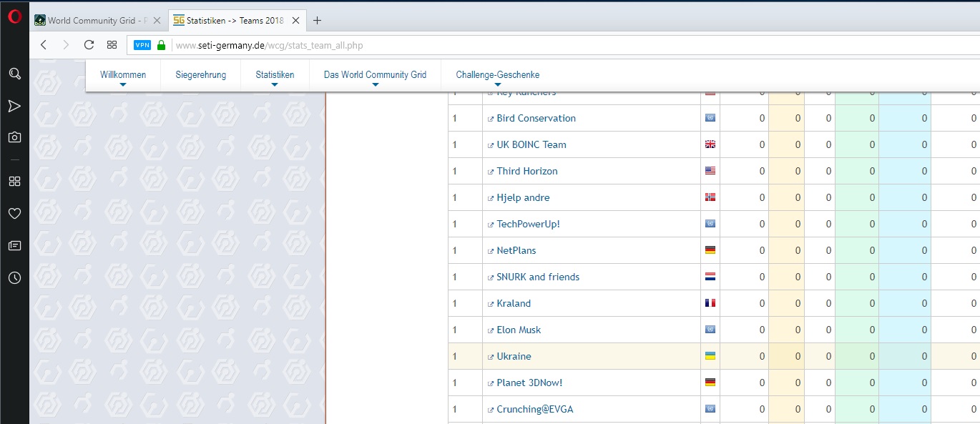Open the send/flow arrow sidebar icon
The image size is (980, 424).
[x=14, y=107]
